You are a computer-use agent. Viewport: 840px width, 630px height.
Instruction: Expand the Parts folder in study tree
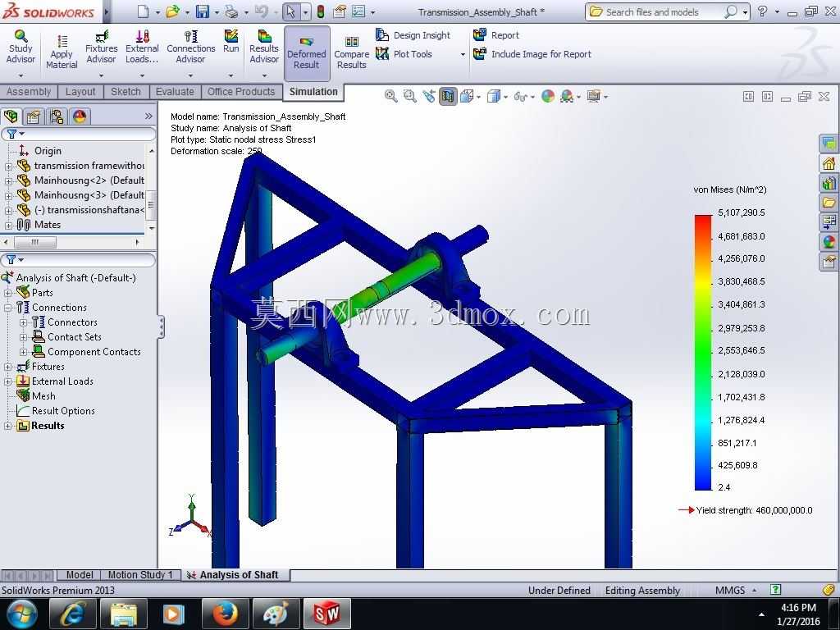point(8,293)
